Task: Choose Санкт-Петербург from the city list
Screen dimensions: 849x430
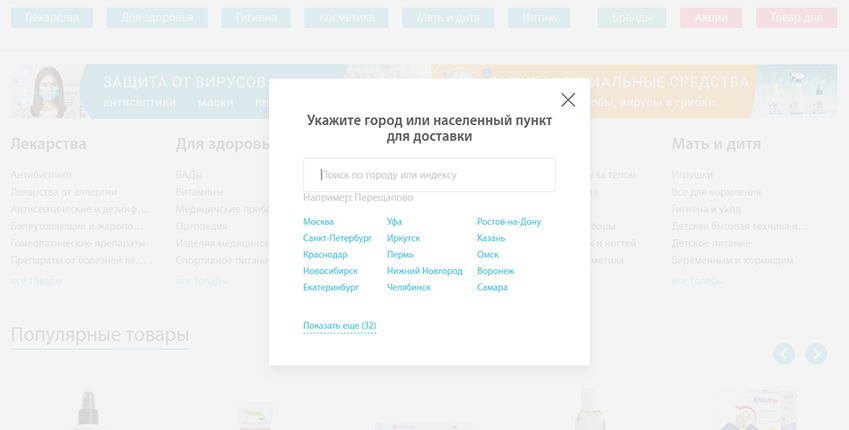Action: point(337,238)
